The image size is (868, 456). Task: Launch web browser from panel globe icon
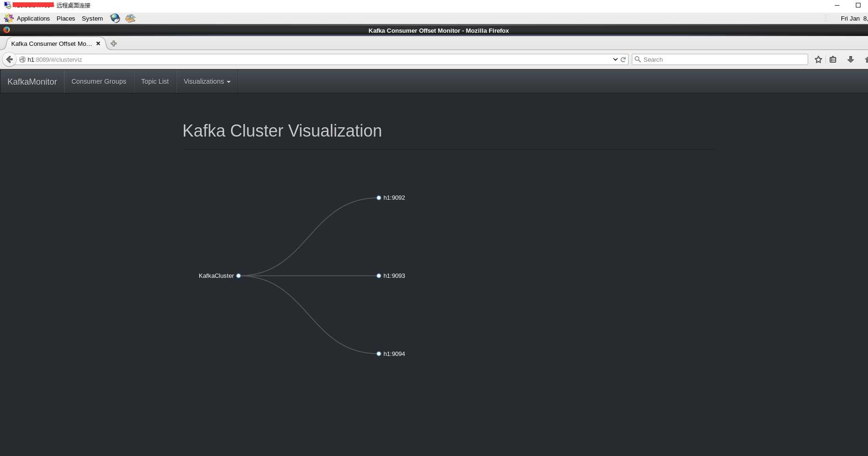tap(115, 18)
